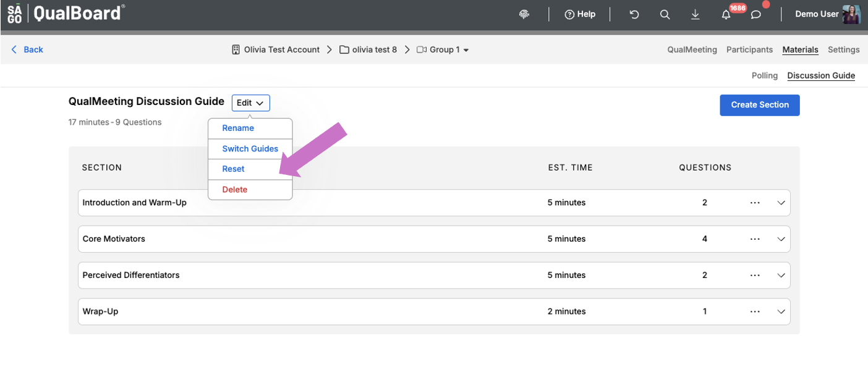Click the Create Section button
Image resolution: width=868 pixels, height=388 pixels.
click(x=759, y=105)
